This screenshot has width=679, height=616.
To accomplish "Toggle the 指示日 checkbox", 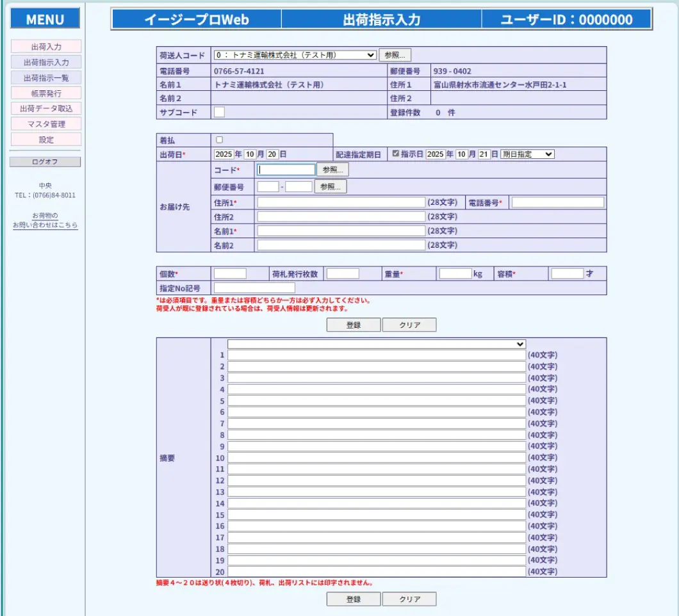I will point(395,154).
